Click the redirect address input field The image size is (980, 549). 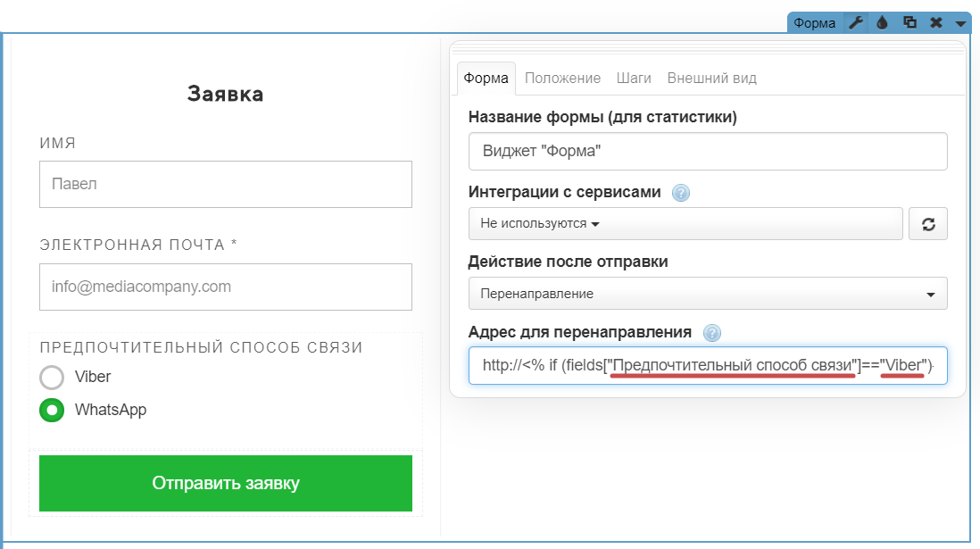pos(707,366)
